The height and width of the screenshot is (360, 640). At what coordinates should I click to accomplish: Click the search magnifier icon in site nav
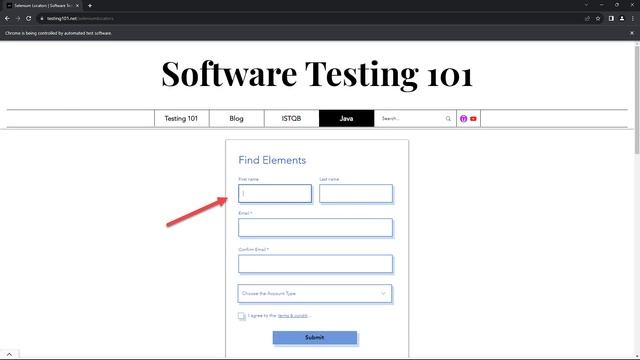coord(448,119)
